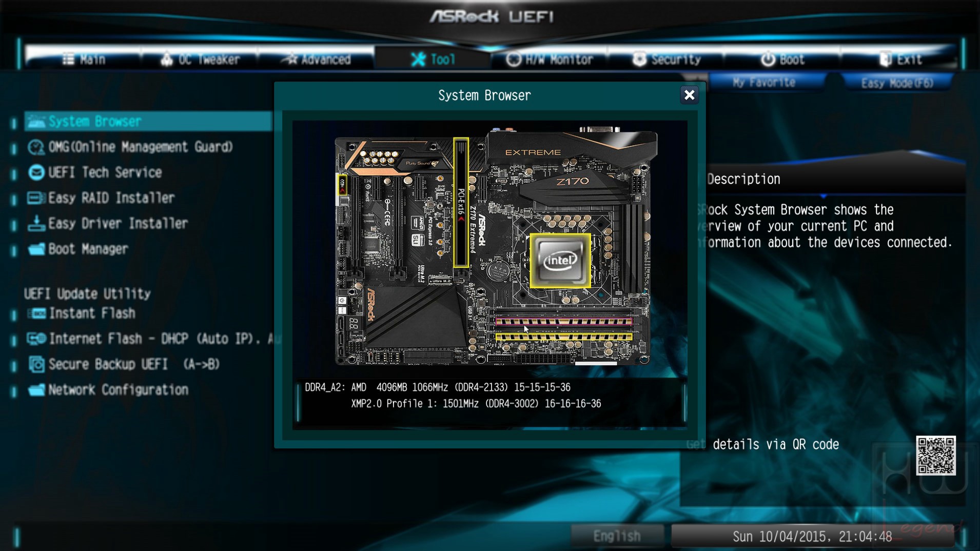Click the pink-highlighted DDR4 memory slot

(563, 322)
